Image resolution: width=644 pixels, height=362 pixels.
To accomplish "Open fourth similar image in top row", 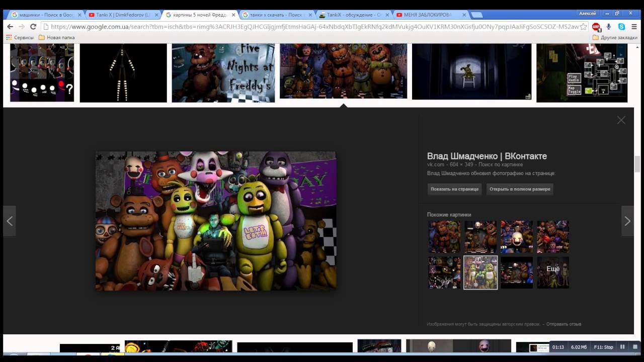I will pos(553,236).
